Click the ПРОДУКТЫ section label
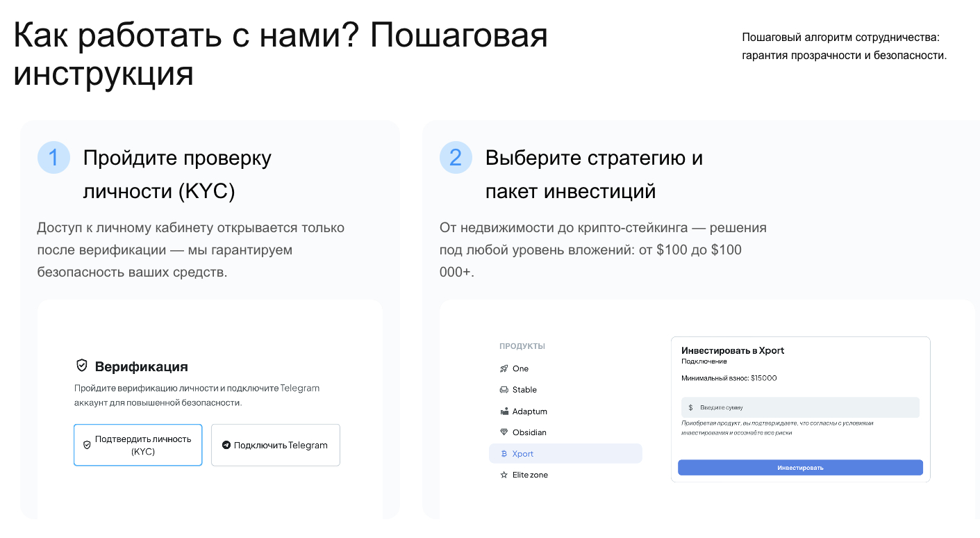Screen dimensions: 980x538 click(x=522, y=346)
